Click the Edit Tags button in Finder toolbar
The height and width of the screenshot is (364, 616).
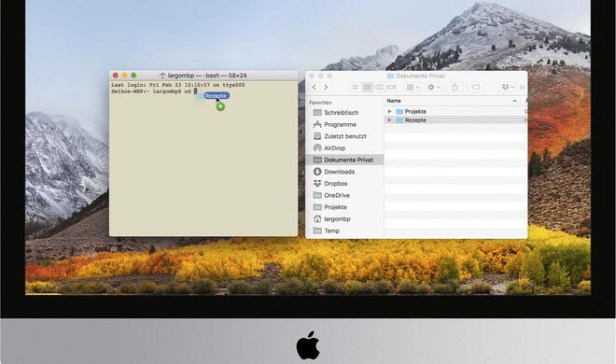pos(476,87)
